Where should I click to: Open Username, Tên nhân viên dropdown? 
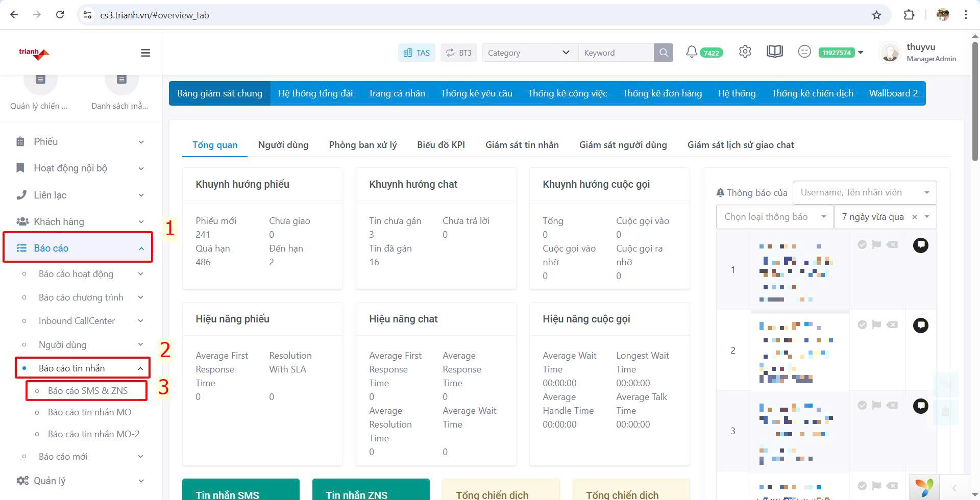[864, 192]
